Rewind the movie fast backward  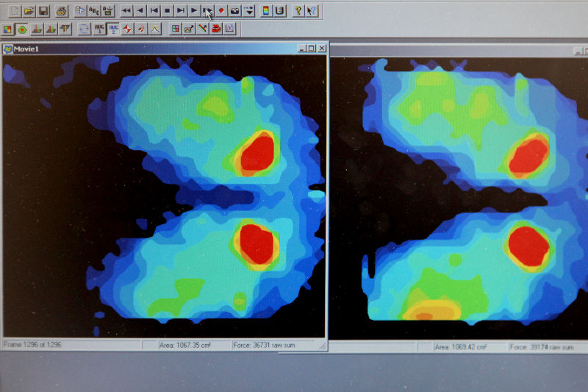click(126, 11)
